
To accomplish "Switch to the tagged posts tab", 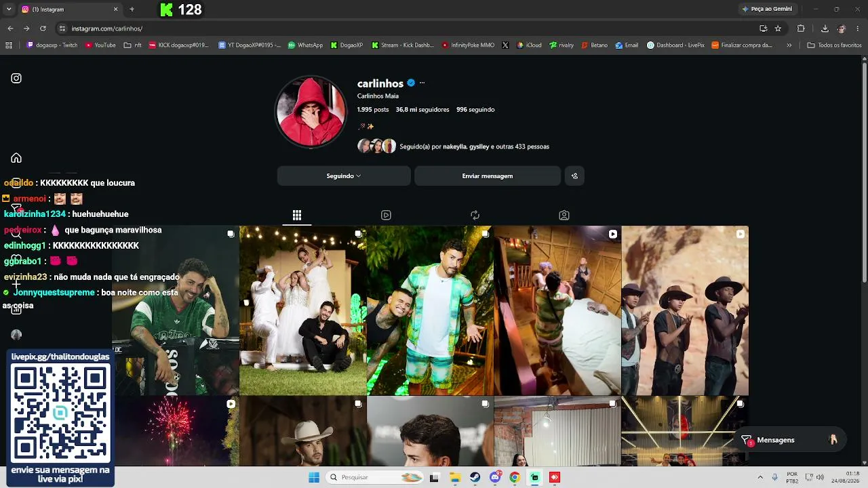I will (x=564, y=215).
